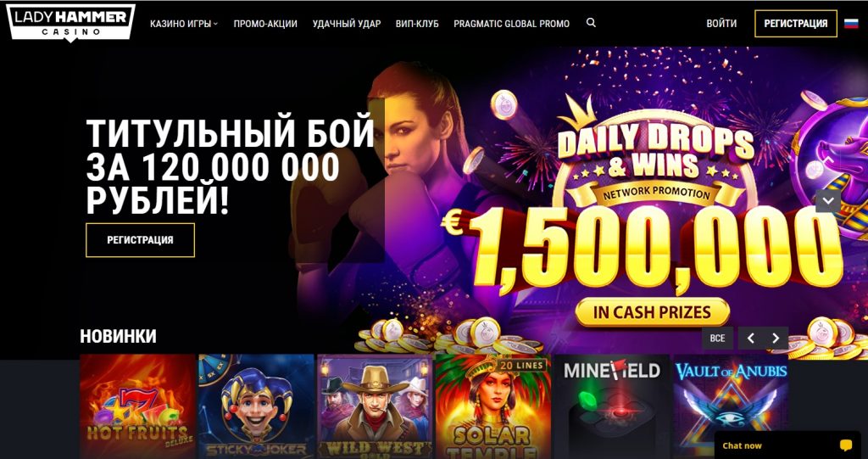Click the Lady Hammer Casino logo
This screenshot has width=868, height=459.
point(70,22)
